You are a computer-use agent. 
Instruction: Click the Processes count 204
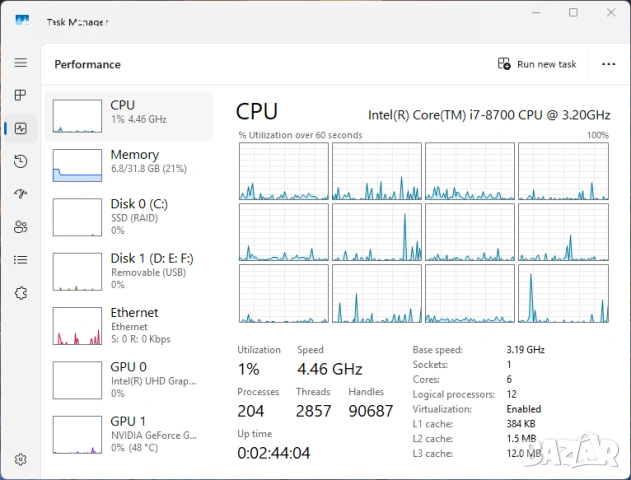click(x=250, y=411)
